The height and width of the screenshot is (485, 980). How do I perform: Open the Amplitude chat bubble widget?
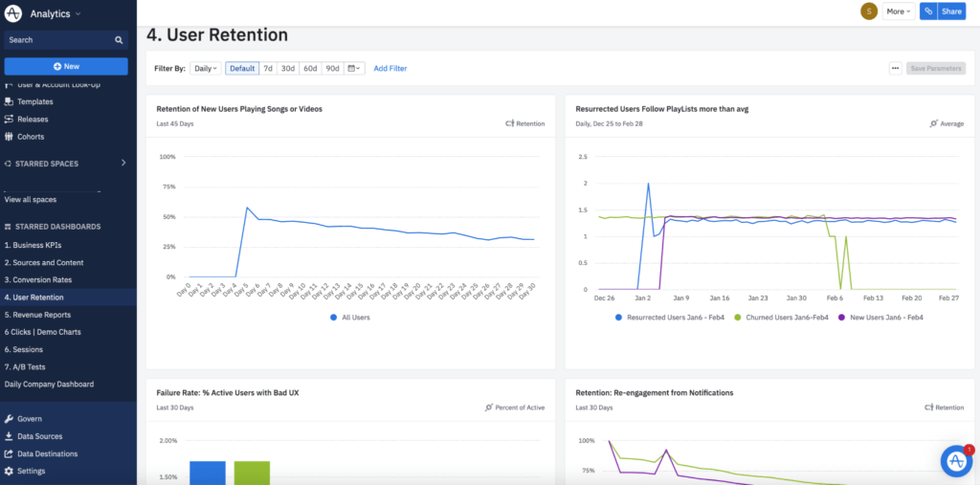955,461
